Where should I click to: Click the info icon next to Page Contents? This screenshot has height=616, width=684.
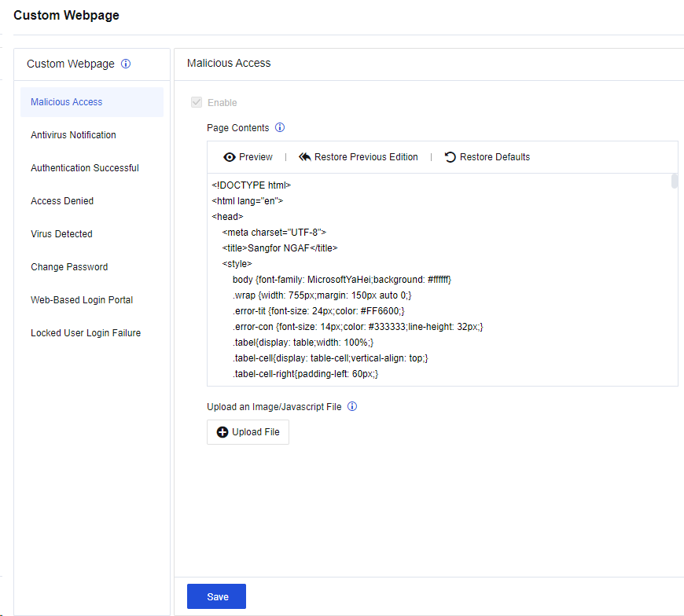click(280, 127)
